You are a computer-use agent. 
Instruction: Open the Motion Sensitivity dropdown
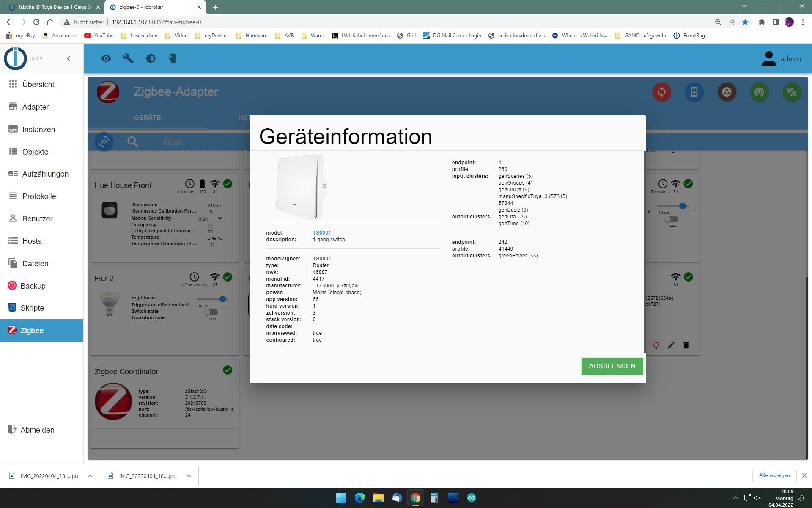pos(210,218)
